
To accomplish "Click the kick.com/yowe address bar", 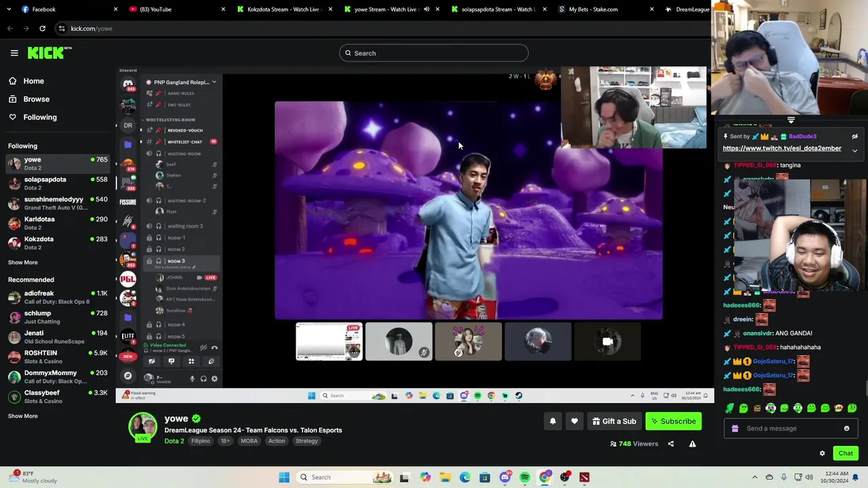I will 380,28.
